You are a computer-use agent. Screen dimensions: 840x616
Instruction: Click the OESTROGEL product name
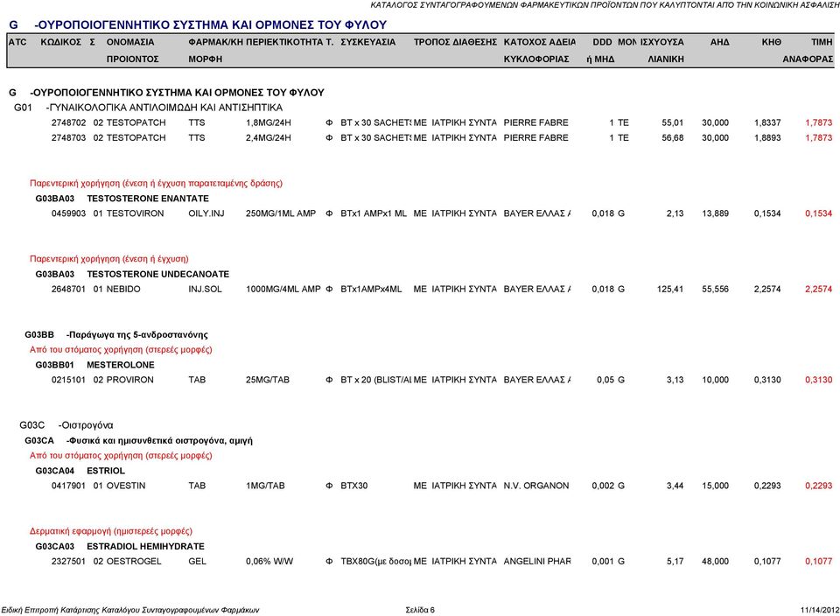pyautogui.click(x=134, y=562)
